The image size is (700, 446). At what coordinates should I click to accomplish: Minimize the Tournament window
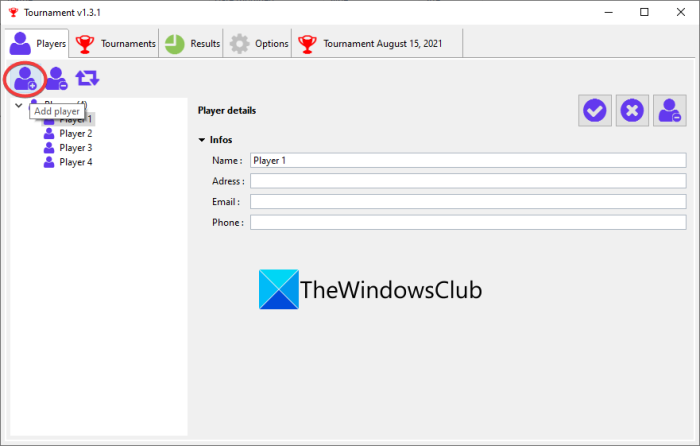point(608,12)
